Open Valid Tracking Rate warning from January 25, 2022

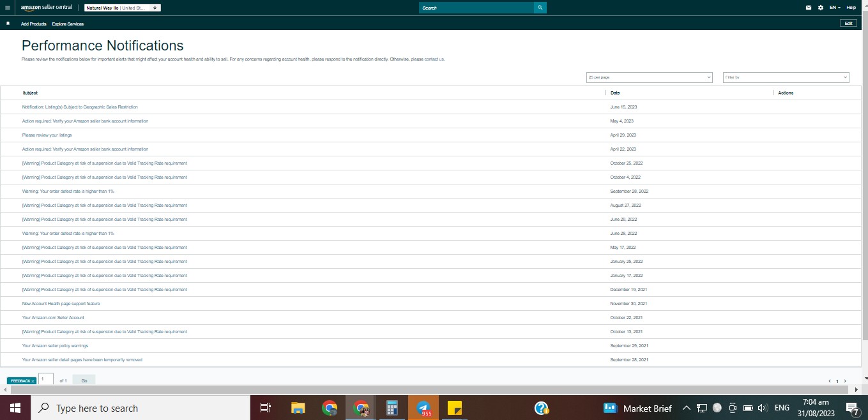pyautogui.click(x=105, y=262)
